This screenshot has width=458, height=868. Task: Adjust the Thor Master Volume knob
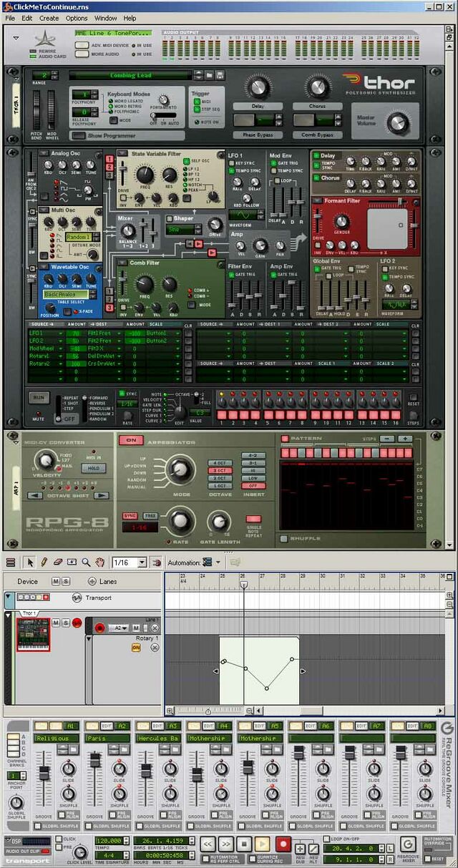pos(399,123)
